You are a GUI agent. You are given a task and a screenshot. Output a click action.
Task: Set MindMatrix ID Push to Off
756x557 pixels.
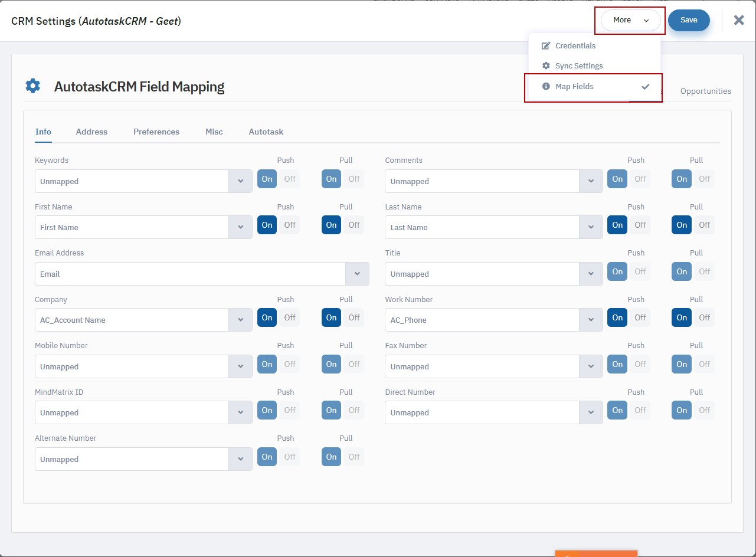[x=290, y=410]
